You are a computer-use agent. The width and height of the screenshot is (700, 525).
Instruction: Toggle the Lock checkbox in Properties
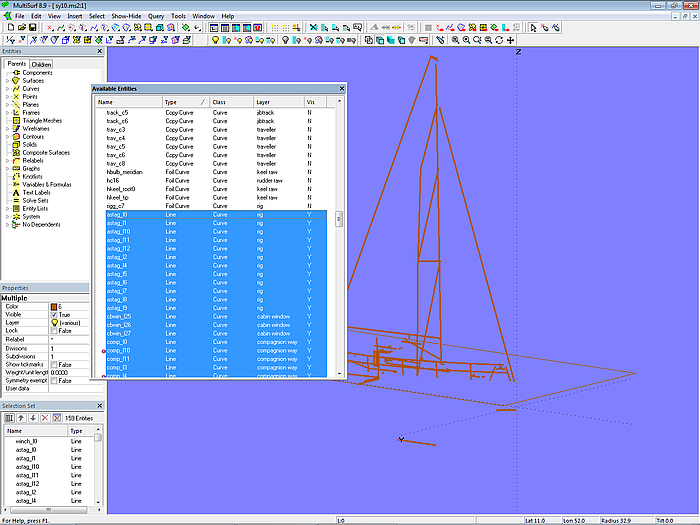[x=54, y=330]
